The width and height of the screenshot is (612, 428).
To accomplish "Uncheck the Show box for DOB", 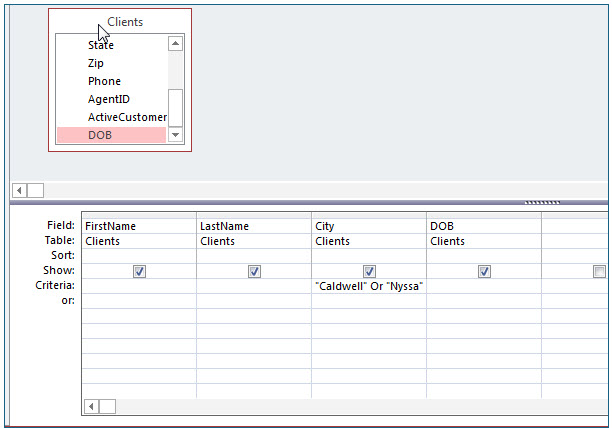I will coord(484,271).
